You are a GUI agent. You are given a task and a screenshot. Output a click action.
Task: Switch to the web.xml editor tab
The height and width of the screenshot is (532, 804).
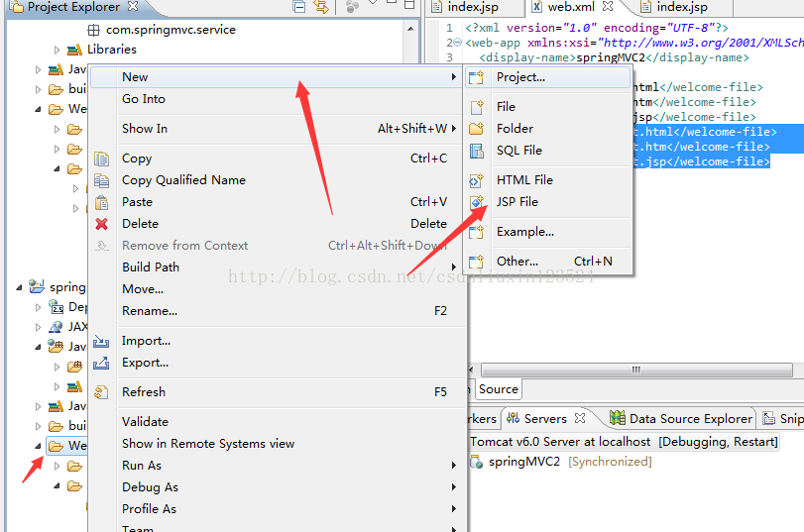pyautogui.click(x=571, y=7)
